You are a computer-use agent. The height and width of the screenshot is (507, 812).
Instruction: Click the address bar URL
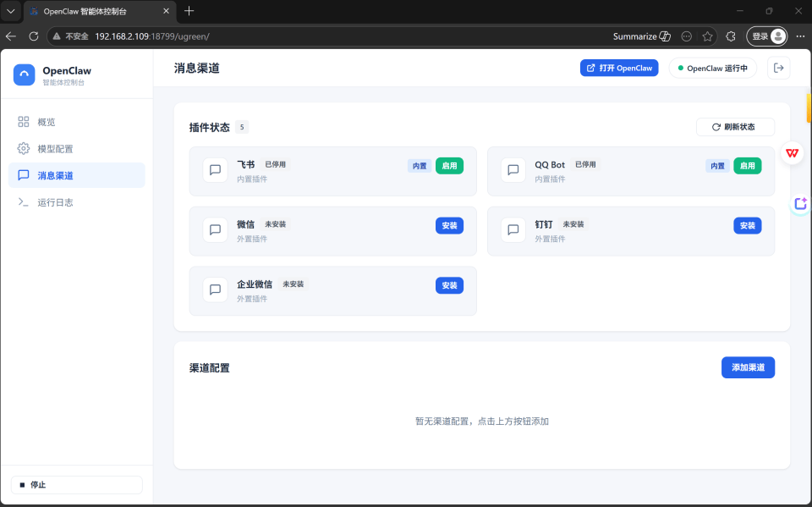[x=152, y=36]
